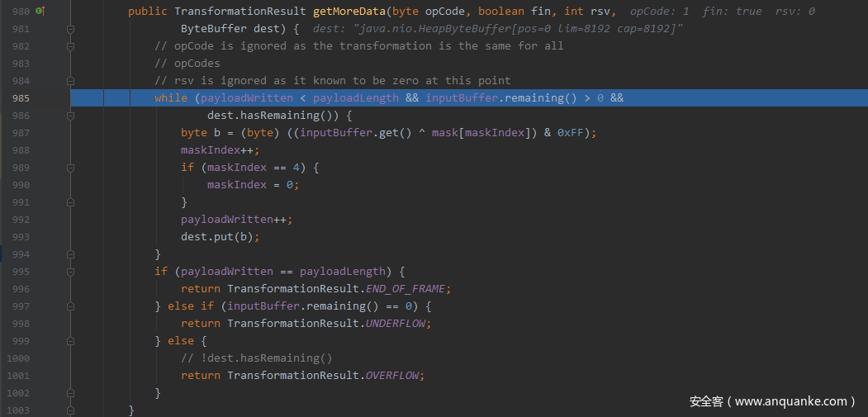Toggle the fold end marker at line 994
This screenshot has height=417, width=868.
(x=70, y=254)
